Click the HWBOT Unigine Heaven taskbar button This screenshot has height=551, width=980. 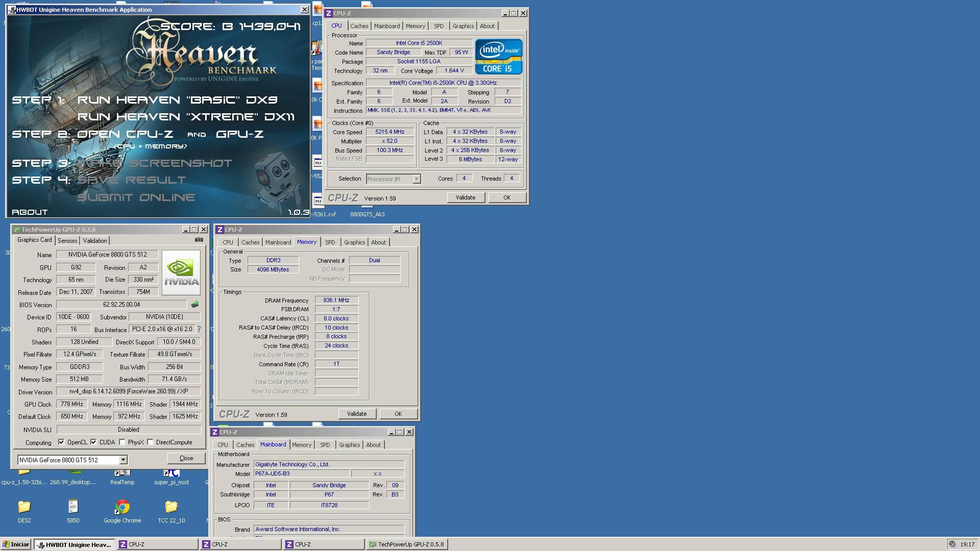click(74, 544)
